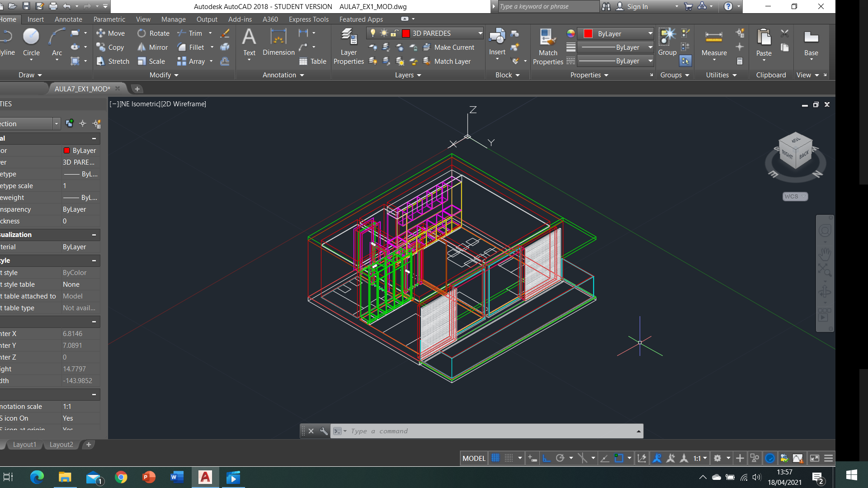The height and width of the screenshot is (488, 868).
Task: Open the Annotate ribbon tab
Action: tap(68, 19)
